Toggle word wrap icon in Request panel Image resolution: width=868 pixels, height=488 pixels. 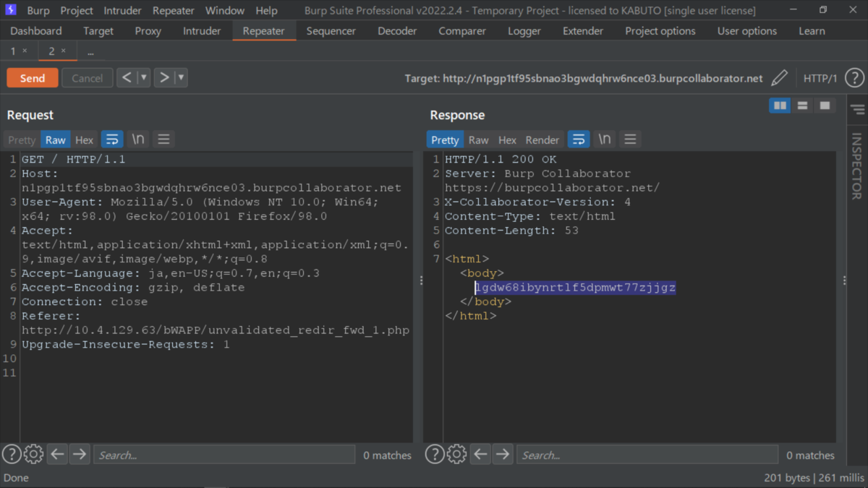[112, 140]
